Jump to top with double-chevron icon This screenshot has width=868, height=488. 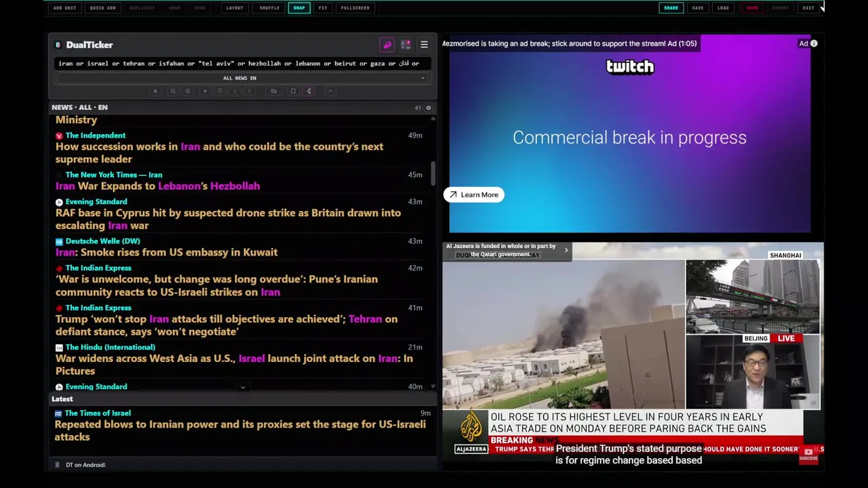pos(220,91)
